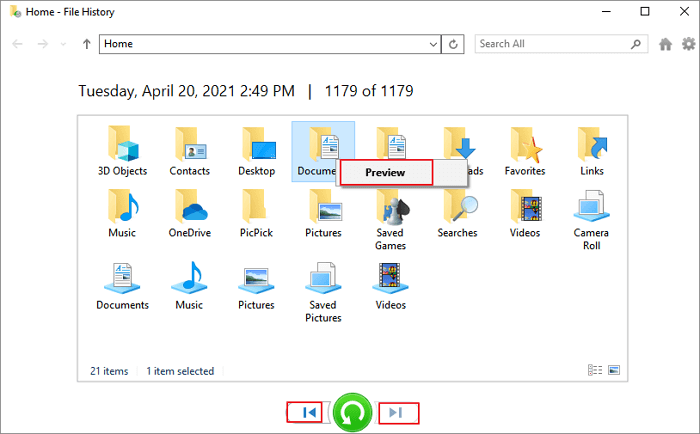700x434 pixels.
Task: Click the Search All field
Action: [x=554, y=44]
